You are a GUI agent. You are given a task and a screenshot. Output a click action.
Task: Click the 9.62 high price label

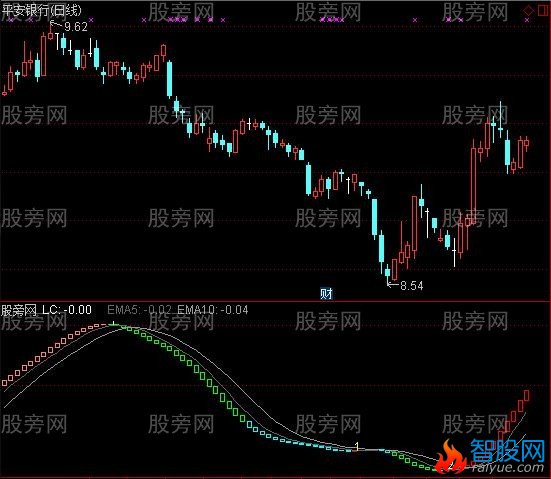pyautogui.click(x=76, y=27)
